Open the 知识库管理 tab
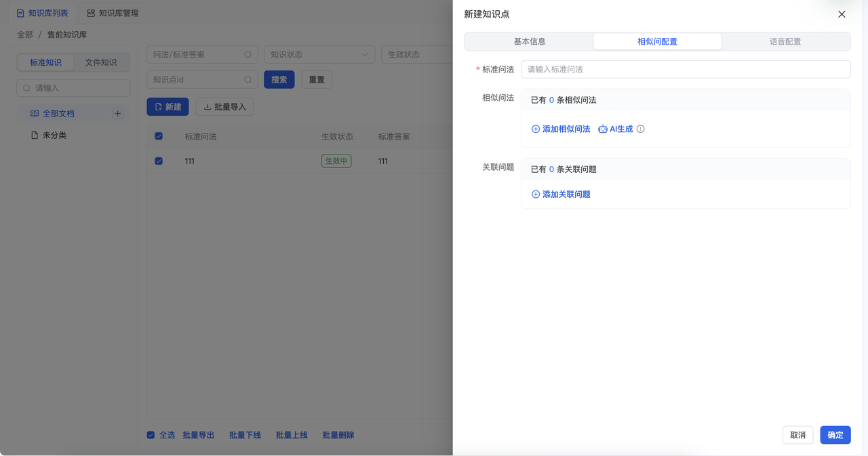 click(x=113, y=13)
